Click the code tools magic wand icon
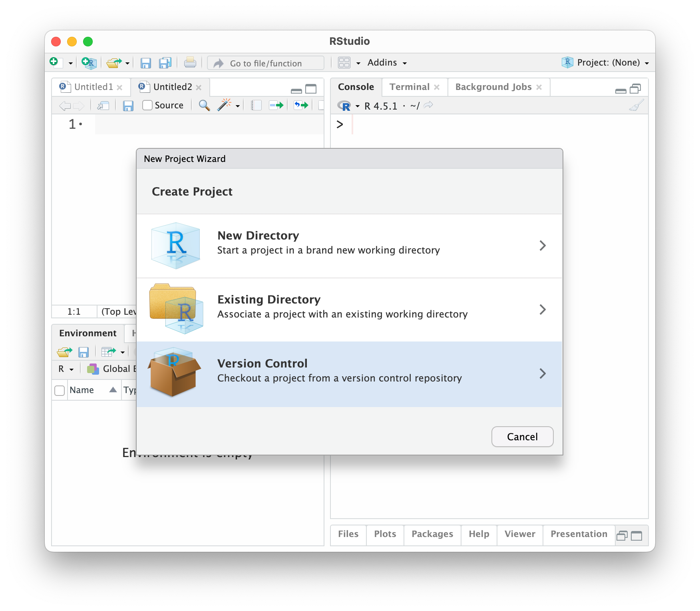This screenshot has width=700, height=611. click(x=224, y=105)
